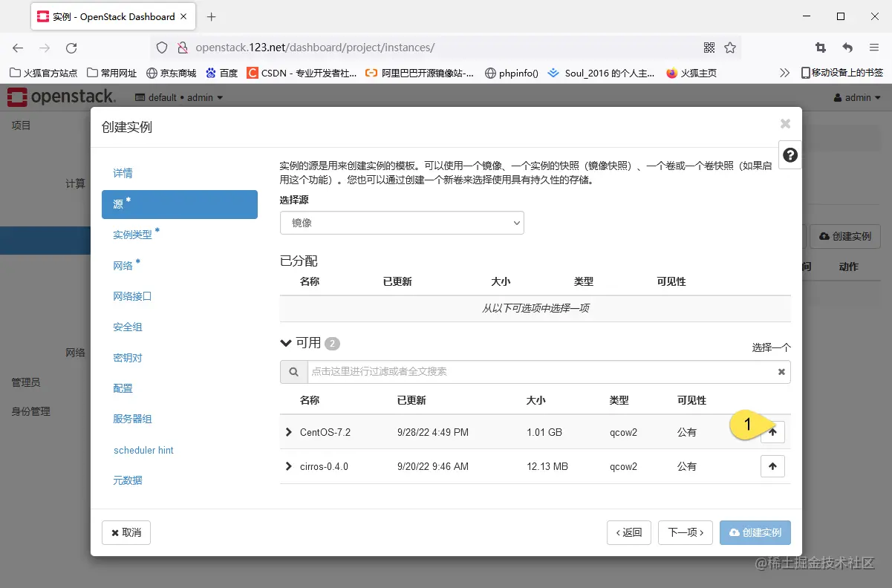Collapse the 可用 images section

(x=286, y=342)
